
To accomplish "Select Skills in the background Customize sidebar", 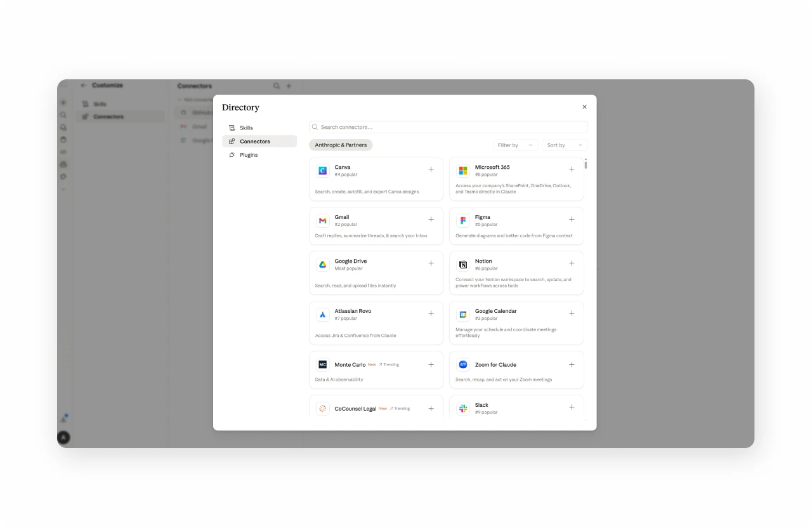I will (x=120, y=104).
